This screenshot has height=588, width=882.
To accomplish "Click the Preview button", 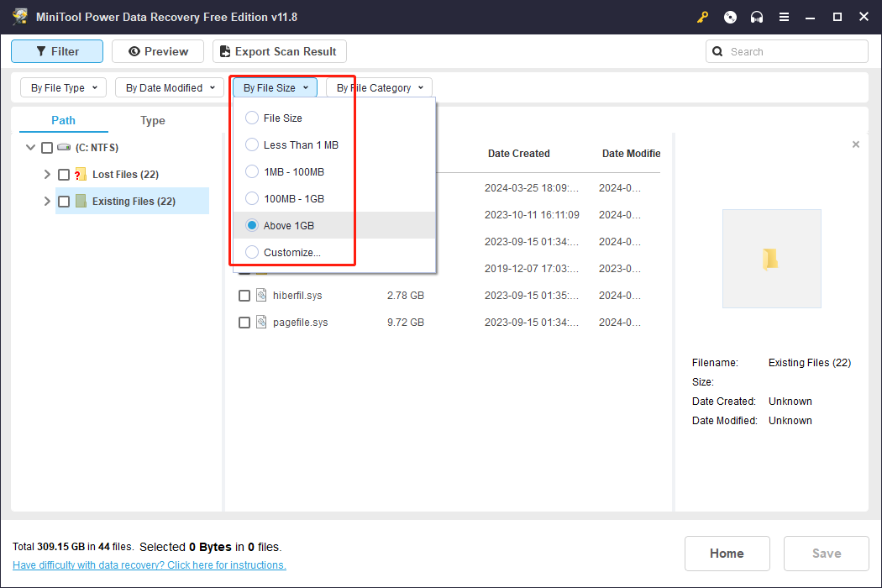I will point(158,51).
